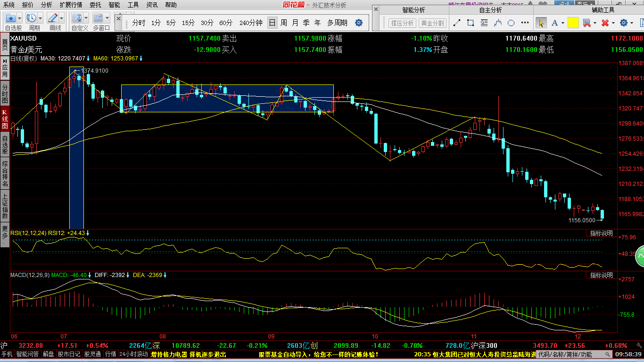Expand the 周期 dropdown arrow
Viewport: 644px width, 362px height.
(41, 18)
